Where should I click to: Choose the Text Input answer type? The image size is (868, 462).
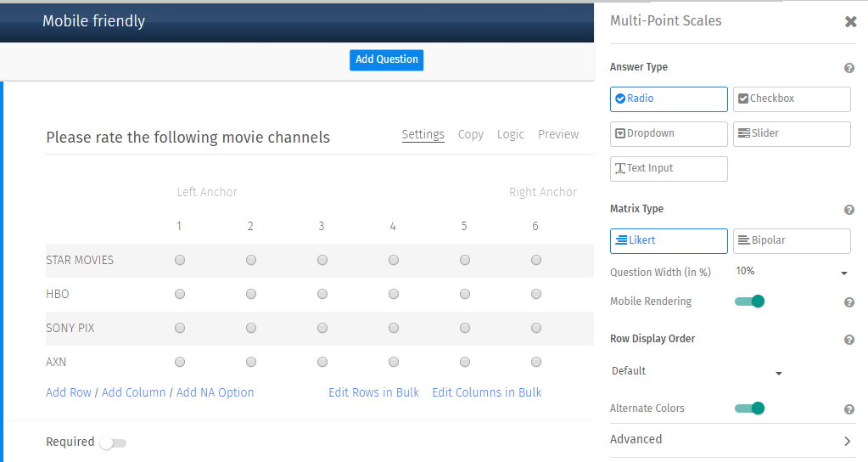tap(669, 168)
